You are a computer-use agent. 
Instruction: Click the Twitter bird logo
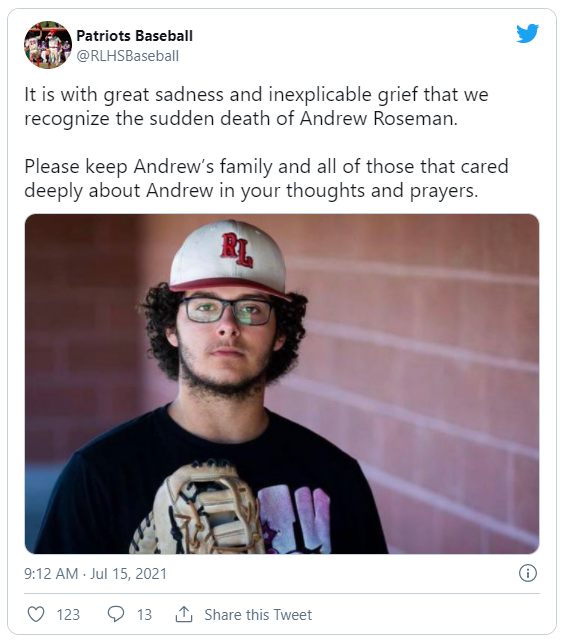[527, 34]
